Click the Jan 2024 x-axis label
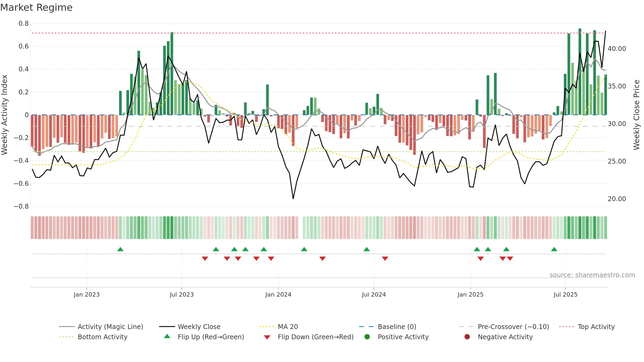Screen dimensions: 644x362 pyautogui.click(x=278, y=294)
